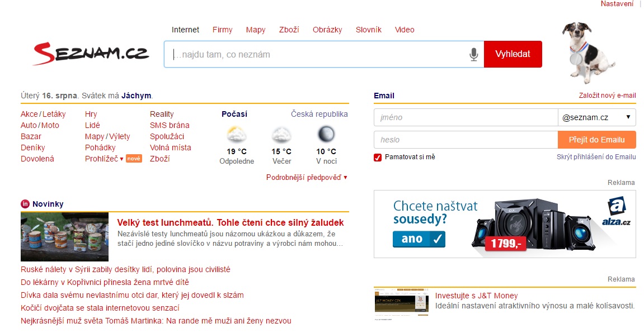Open the Volná místa service link

point(171,148)
